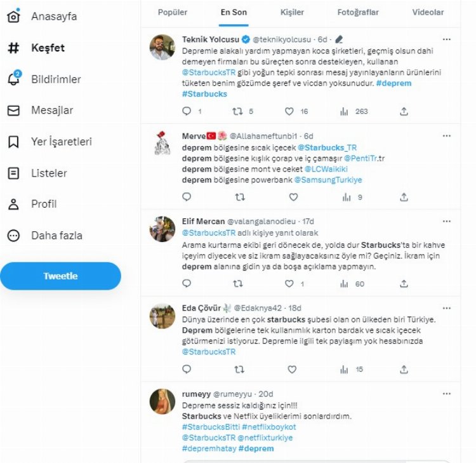This screenshot has width=476, height=463.
Task: Reply to Teknik Yolcusu's tweet
Action: (x=187, y=111)
